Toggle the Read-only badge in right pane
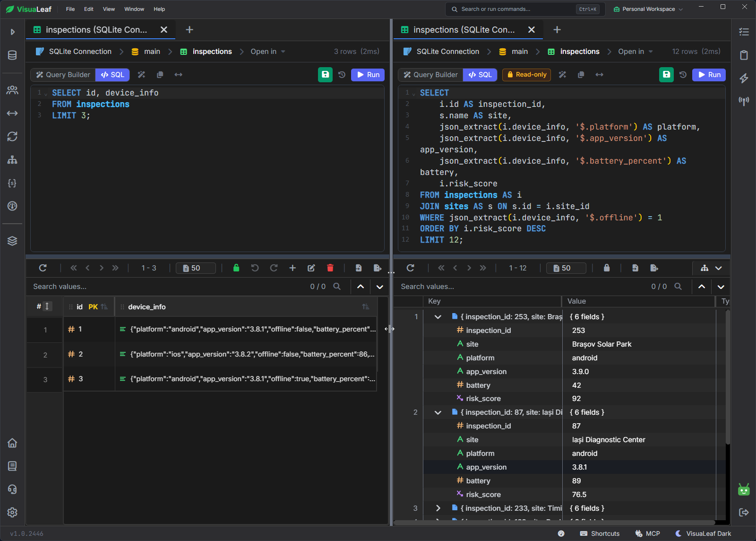 tap(526, 75)
